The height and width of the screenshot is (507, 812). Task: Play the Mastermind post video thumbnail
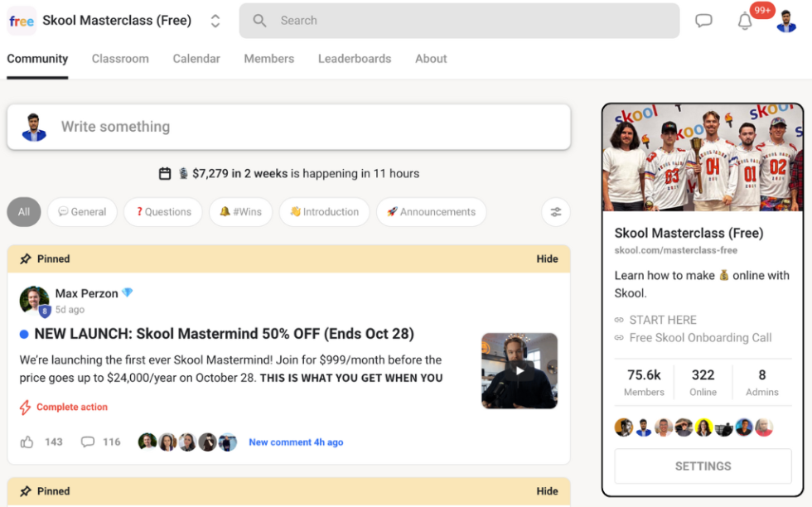click(x=520, y=371)
